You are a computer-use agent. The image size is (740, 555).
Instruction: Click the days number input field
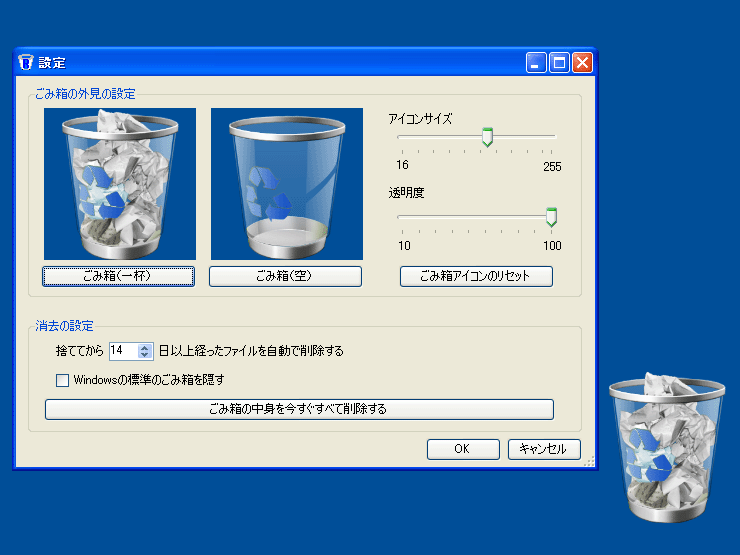[124, 351]
